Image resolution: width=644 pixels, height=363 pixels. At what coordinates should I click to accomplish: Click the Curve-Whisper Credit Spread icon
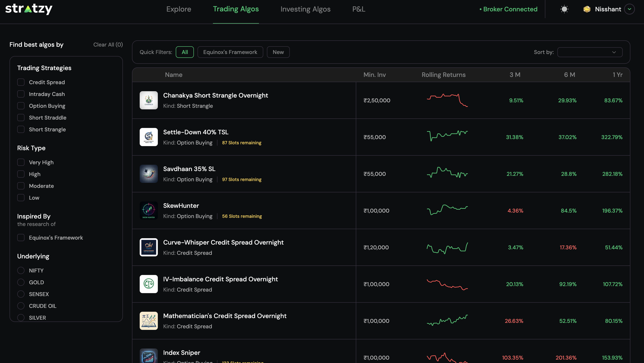coord(149,248)
